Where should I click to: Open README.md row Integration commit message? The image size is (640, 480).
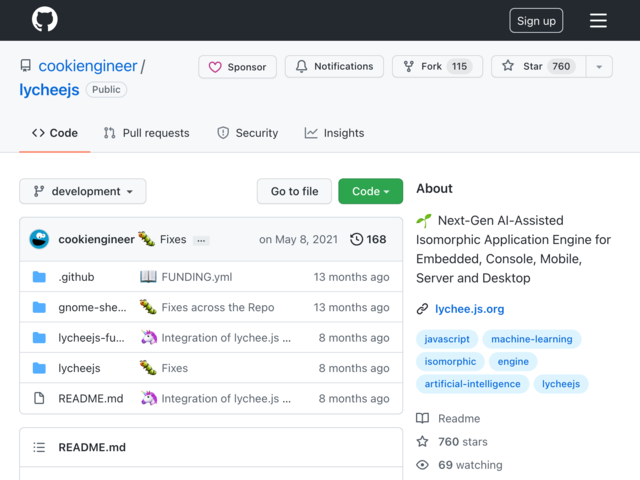[226, 398]
